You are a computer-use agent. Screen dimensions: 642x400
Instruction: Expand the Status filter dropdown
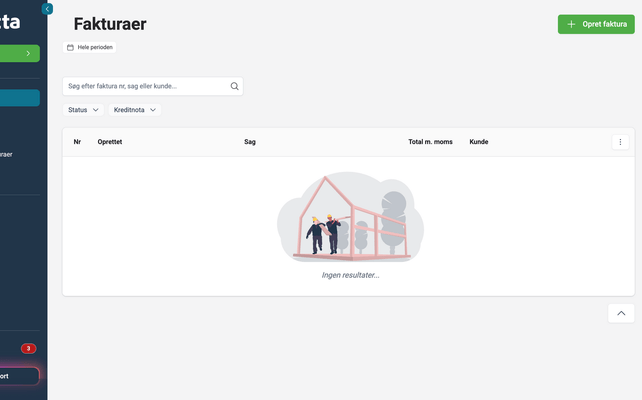pos(84,110)
